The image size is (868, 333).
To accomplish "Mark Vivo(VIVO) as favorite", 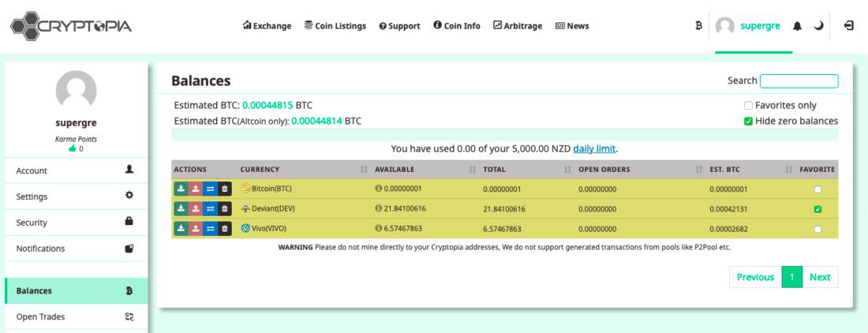I will pyautogui.click(x=818, y=229).
